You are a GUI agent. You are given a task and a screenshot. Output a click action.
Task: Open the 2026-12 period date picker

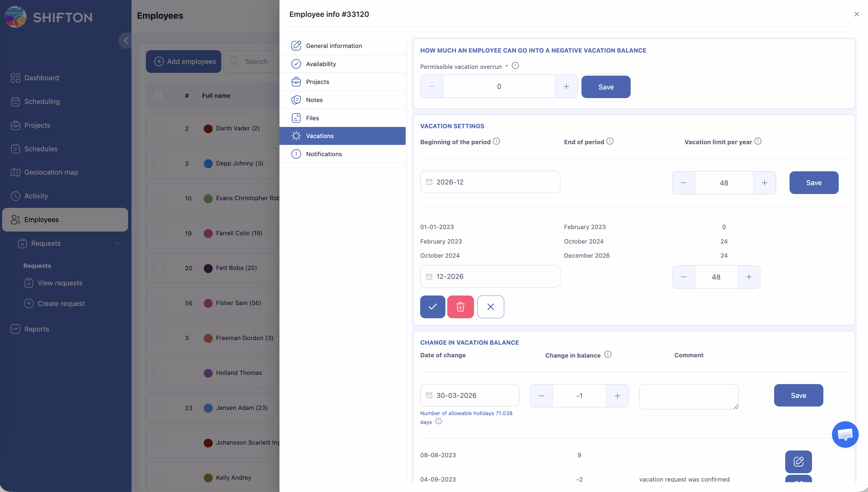tap(490, 182)
